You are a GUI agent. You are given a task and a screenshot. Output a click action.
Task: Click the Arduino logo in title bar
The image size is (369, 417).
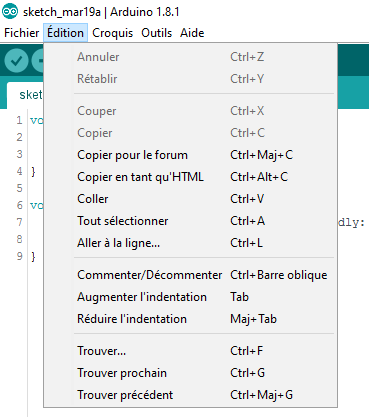[10, 11]
